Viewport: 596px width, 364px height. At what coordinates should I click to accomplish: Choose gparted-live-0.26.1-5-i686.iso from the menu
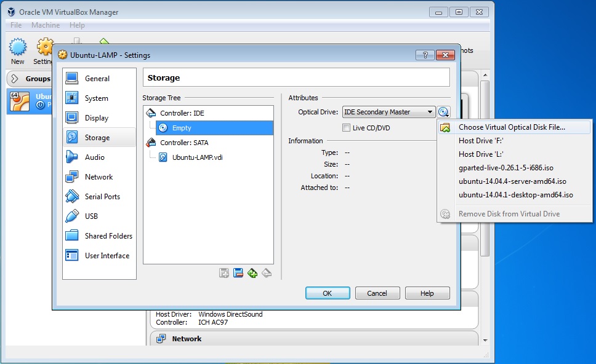click(515, 168)
